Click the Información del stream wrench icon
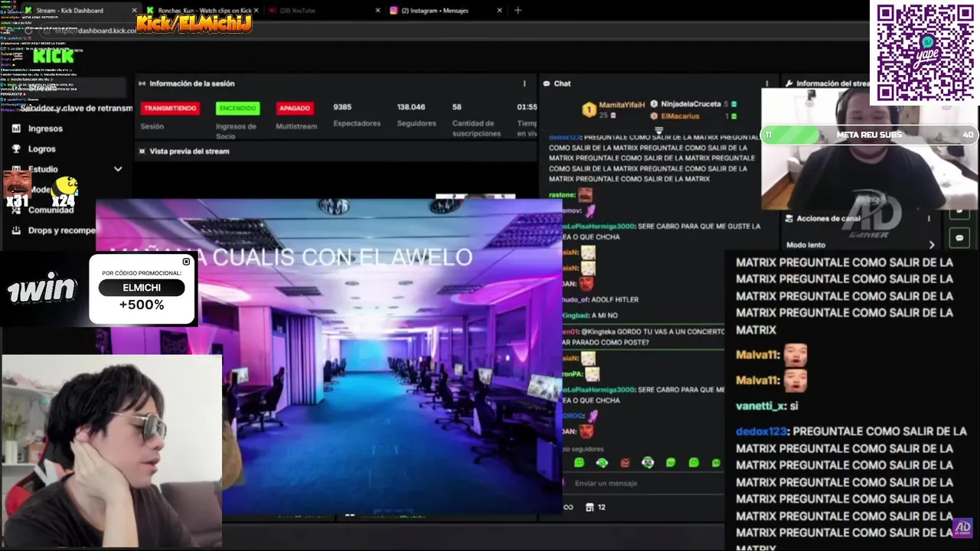Screen dimensions: 980x551 [x=789, y=83]
